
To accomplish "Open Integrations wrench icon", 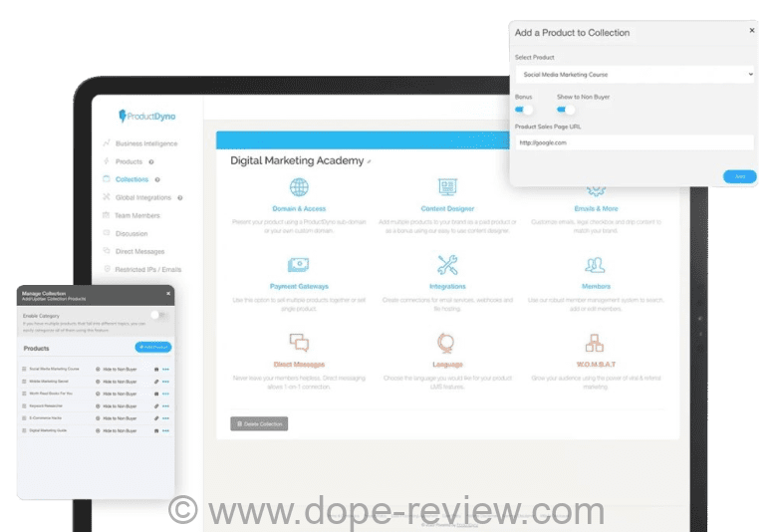I will pyautogui.click(x=447, y=265).
